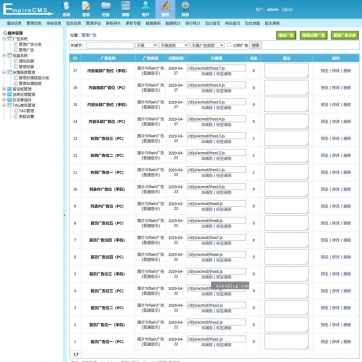Click the 插件 (Plugins) pen icon in the top bar

tap(165, 9)
